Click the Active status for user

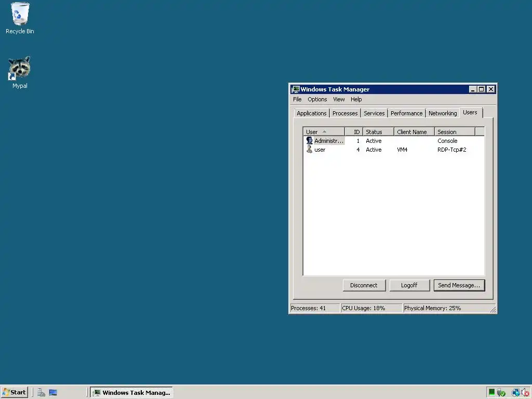tap(374, 150)
